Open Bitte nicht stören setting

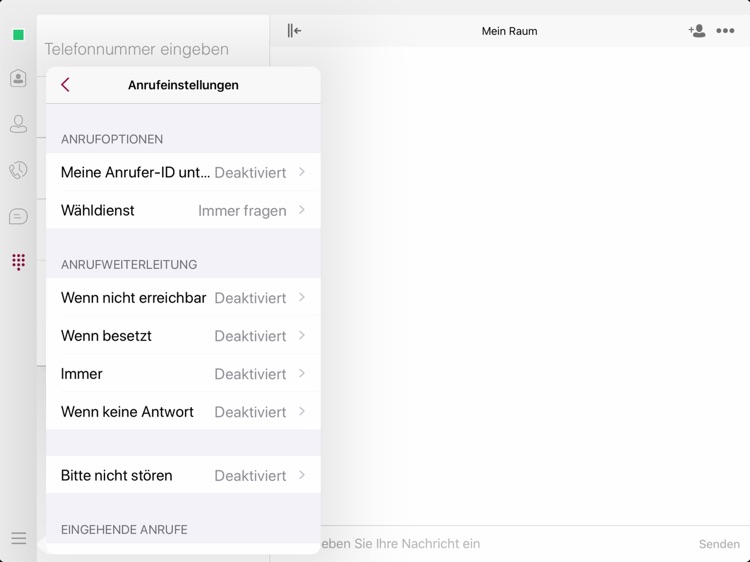(x=183, y=475)
